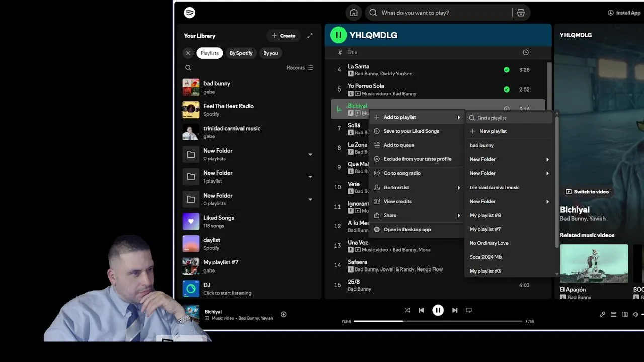
Task: Skip to next track
Action: coord(455,310)
